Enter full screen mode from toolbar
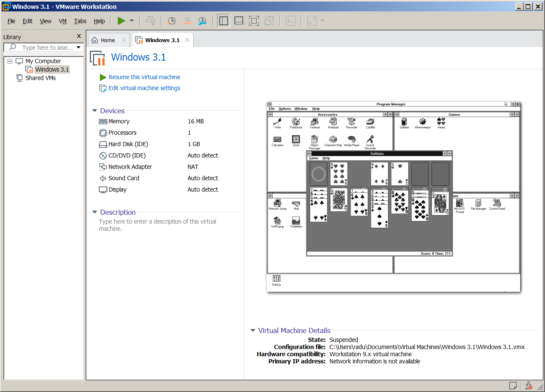 pyautogui.click(x=254, y=21)
